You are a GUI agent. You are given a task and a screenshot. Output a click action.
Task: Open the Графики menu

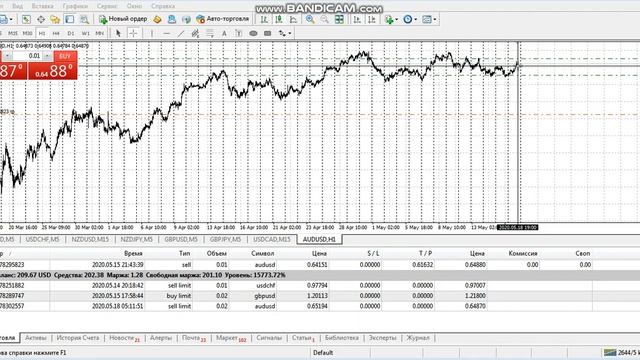pos(75,6)
